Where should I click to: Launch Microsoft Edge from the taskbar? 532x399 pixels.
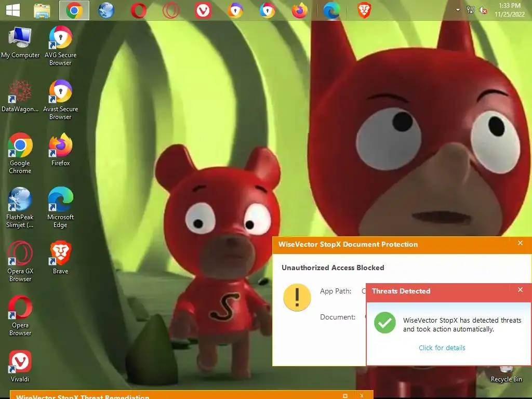331,10
